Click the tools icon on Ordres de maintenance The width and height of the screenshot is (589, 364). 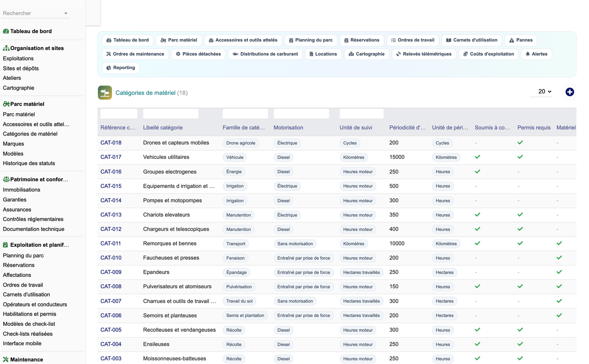pyautogui.click(x=109, y=54)
